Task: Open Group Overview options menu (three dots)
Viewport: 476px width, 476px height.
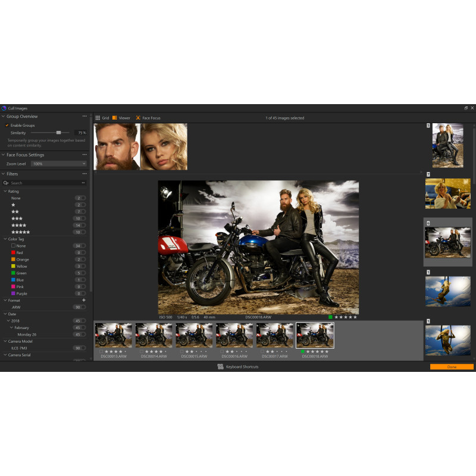Action: click(x=84, y=117)
